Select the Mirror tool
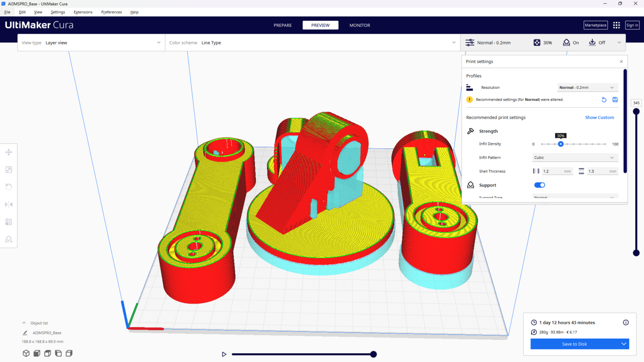This screenshot has width=644, height=362. coord(8,204)
